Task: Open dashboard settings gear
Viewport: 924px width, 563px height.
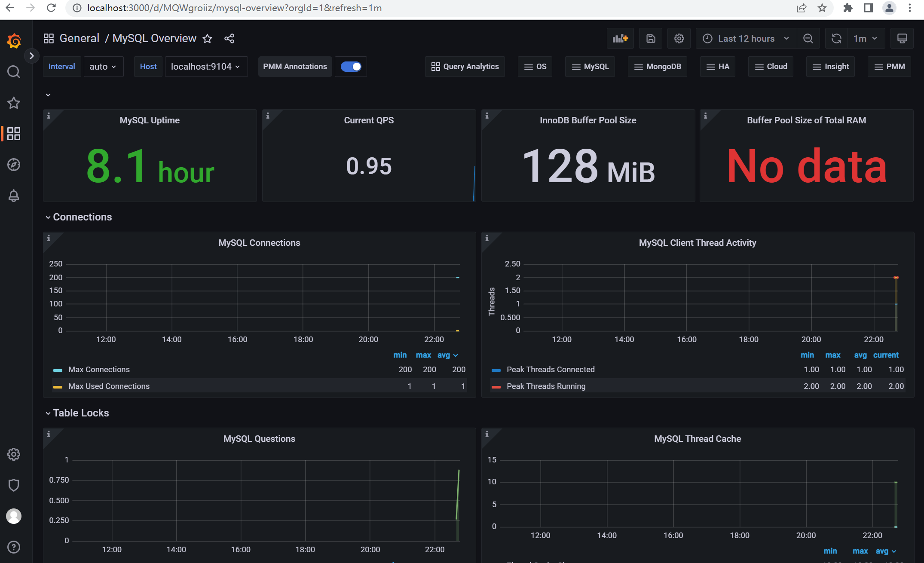Action: pos(679,39)
